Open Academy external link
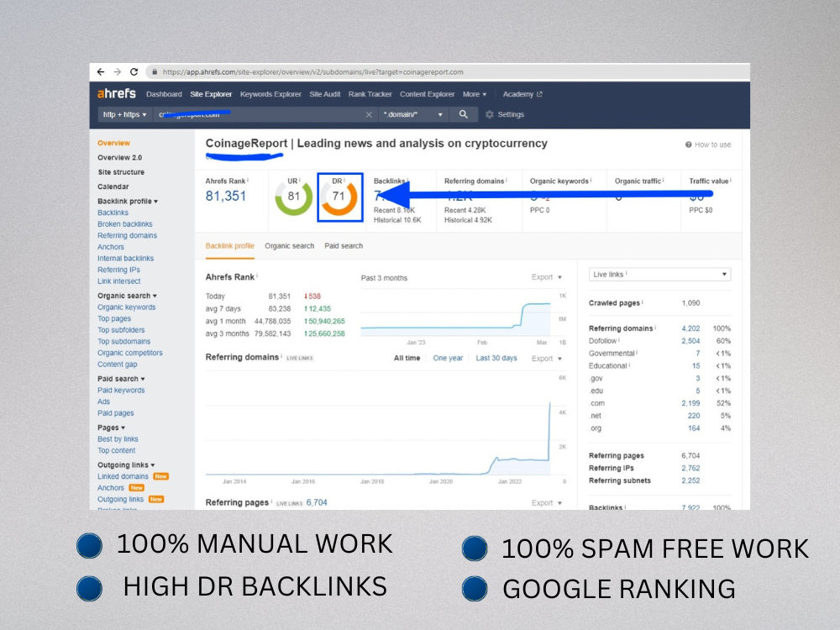 pos(522,94)
